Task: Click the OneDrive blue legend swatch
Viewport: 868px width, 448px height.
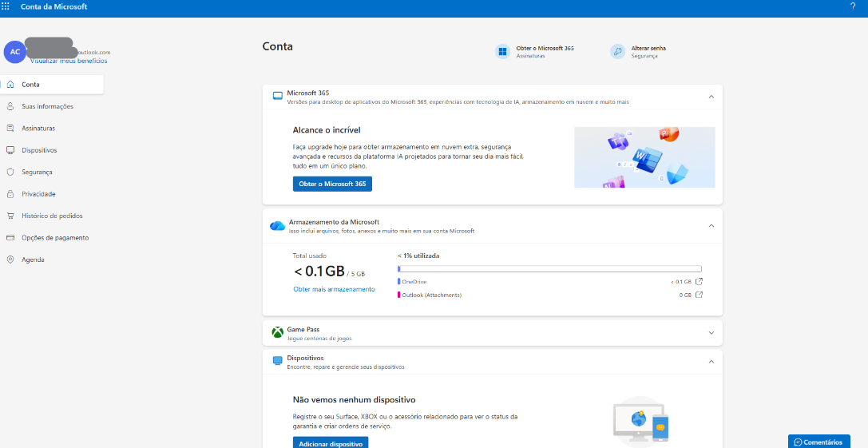Action: (x=398, y=281)
